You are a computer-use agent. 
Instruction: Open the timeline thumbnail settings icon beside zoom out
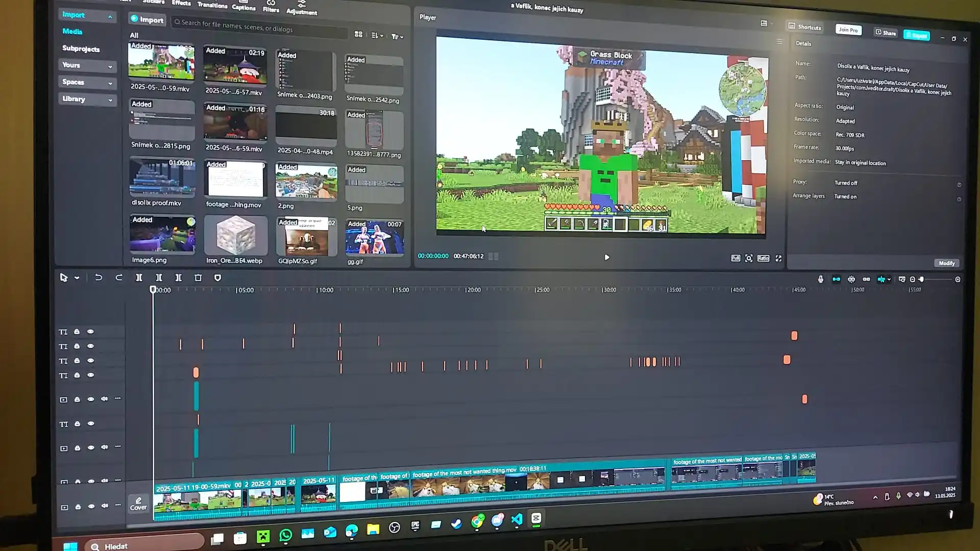902,279
